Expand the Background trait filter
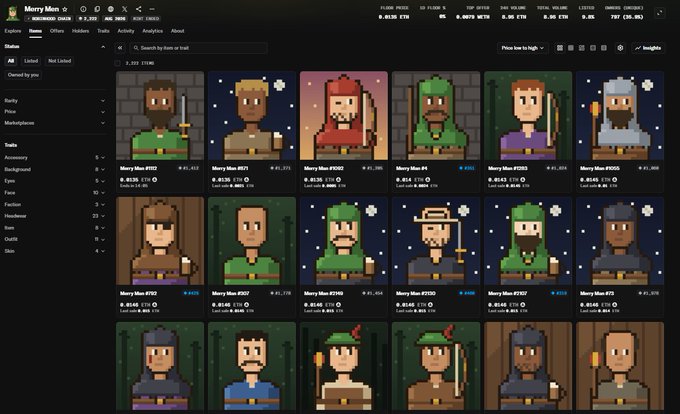This screenshot has height=414, width=680. click(x=55, y=170)
